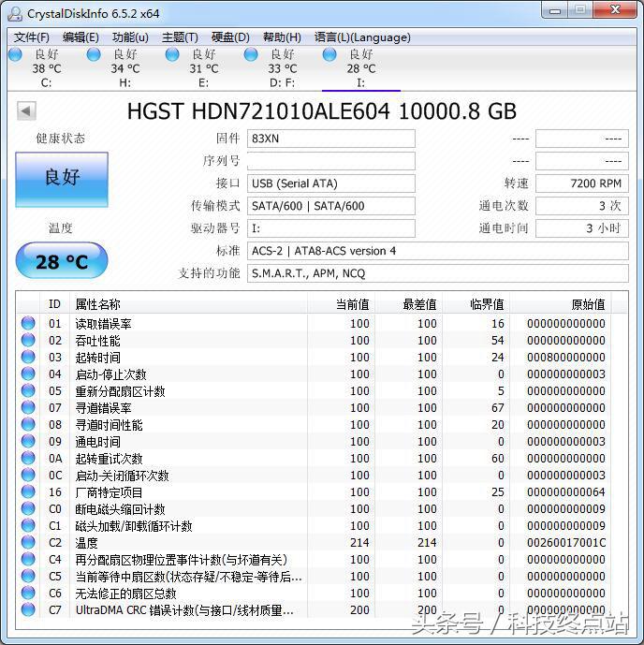The image size is (644, 645).
Task: Click status icon for 吞吐性能 row
Action: point(28,340)
